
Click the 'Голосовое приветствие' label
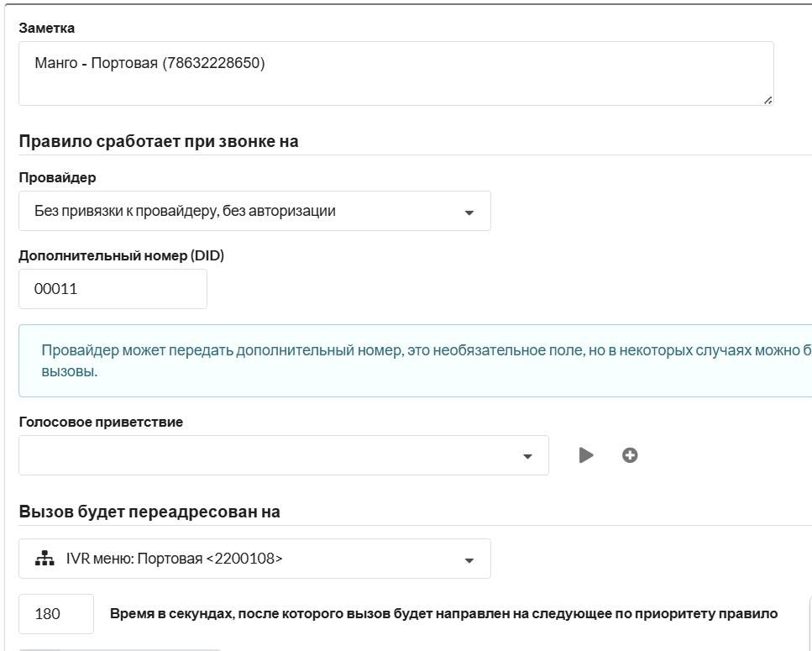point(101,422)
